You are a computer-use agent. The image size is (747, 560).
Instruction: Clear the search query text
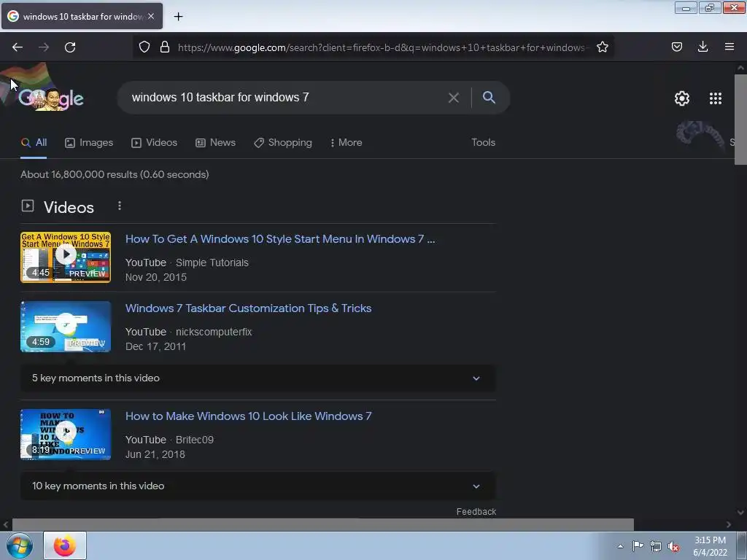(454, 98)
